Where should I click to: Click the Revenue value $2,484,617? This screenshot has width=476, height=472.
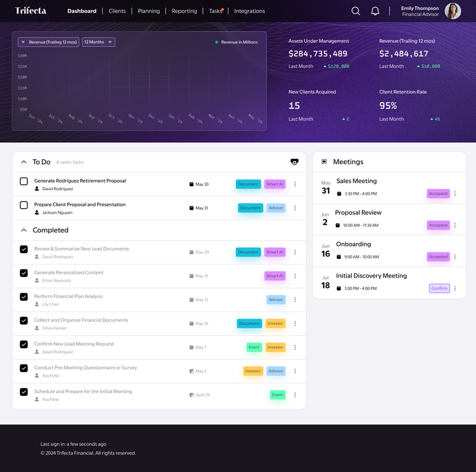(x=403, y=54)
